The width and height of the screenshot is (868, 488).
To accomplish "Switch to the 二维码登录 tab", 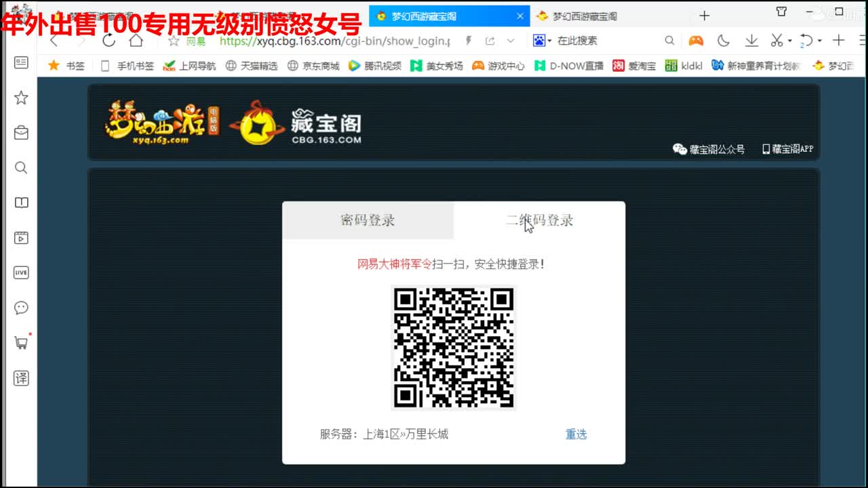I will click(539, 220).
